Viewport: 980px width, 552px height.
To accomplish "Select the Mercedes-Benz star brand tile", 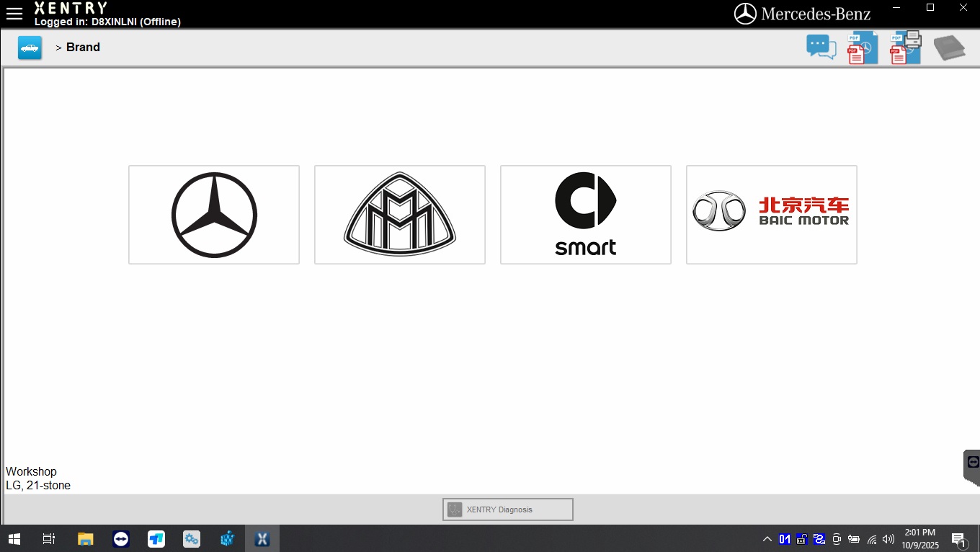I will click(x=214, y=215).
